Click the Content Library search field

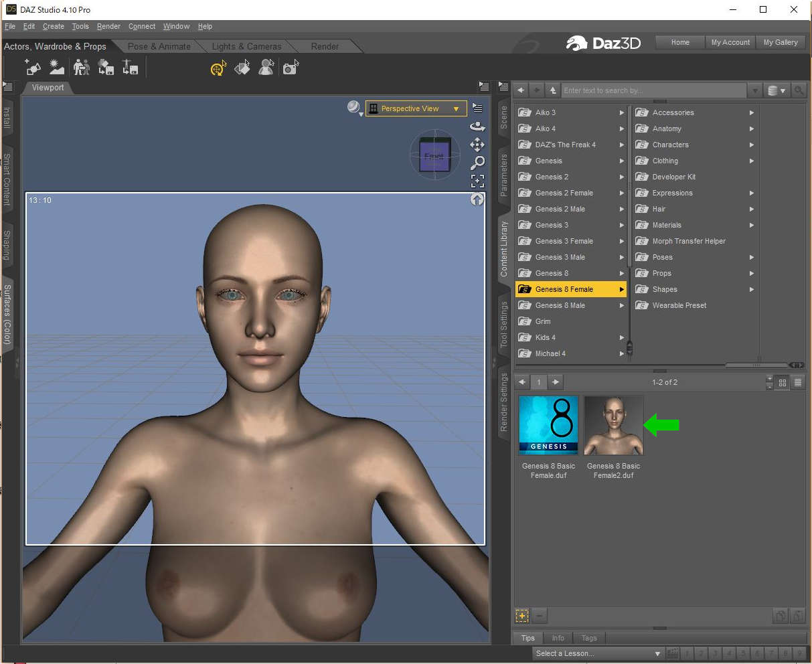pos(653,90)
